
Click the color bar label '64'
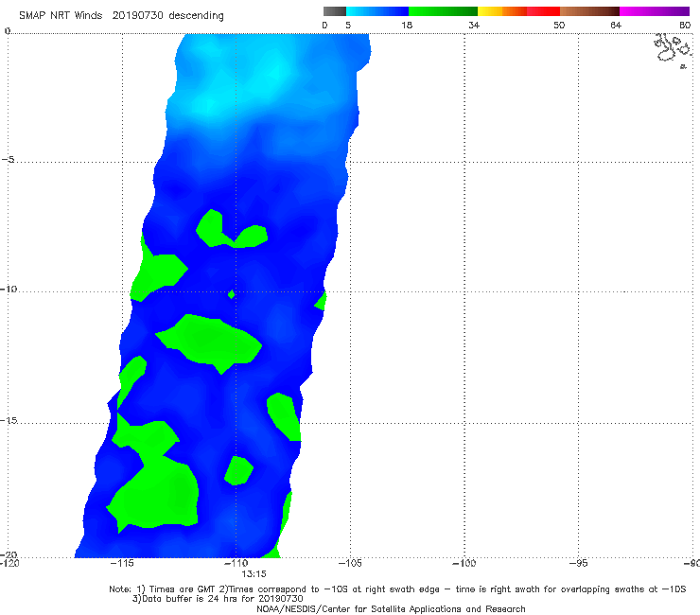pyautogui.click(x=616, y=25)
